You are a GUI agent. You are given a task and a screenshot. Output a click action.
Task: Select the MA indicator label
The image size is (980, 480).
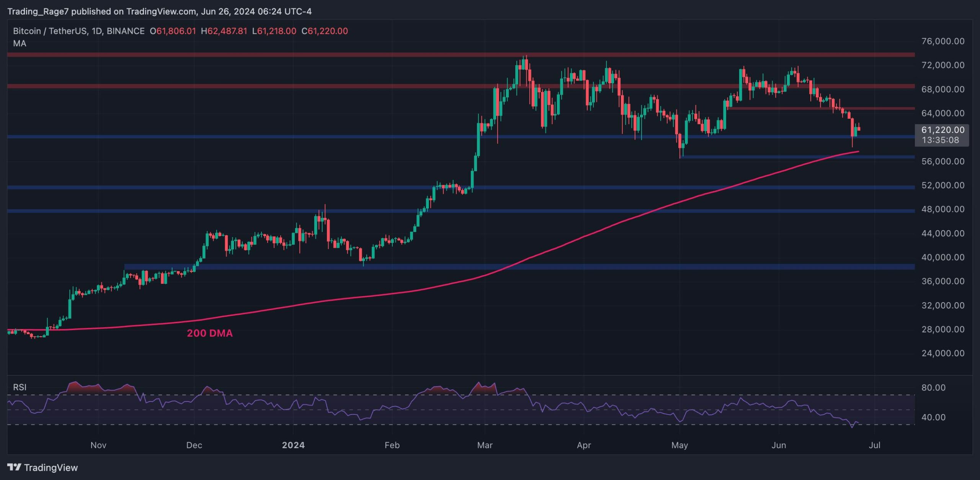[x=20, y=43]
